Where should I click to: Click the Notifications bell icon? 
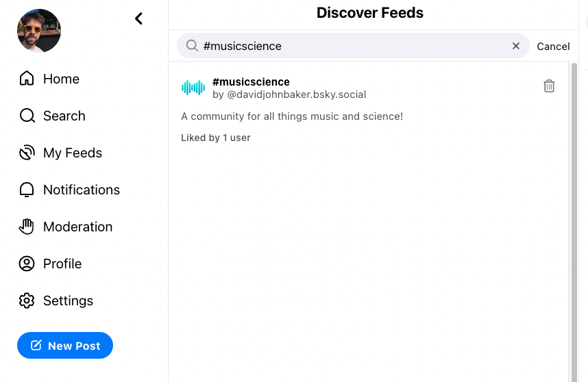27,190
